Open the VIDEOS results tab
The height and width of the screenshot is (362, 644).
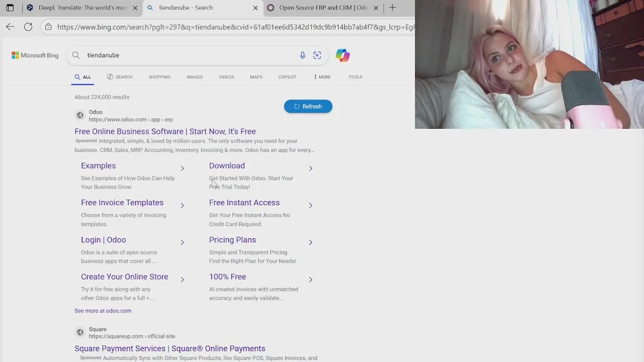[x=226, y=77]
